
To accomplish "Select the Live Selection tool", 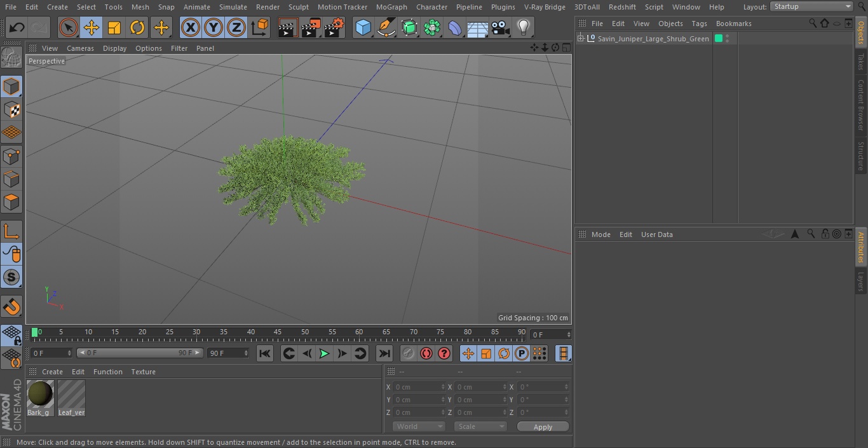I will coord(68,27).
